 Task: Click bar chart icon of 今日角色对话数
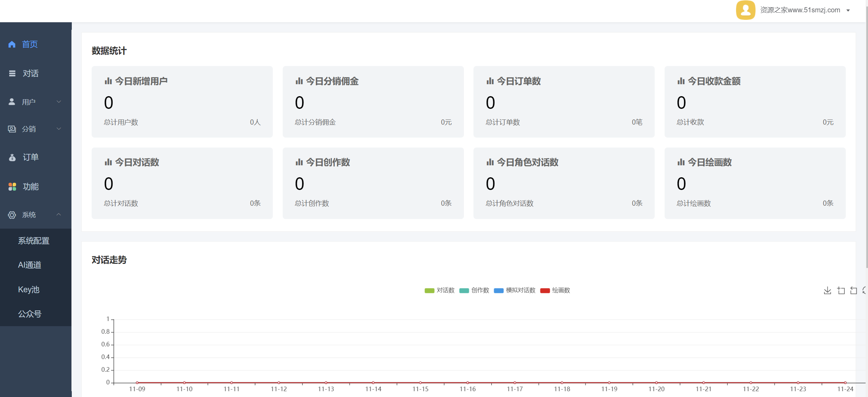[490, 162]
